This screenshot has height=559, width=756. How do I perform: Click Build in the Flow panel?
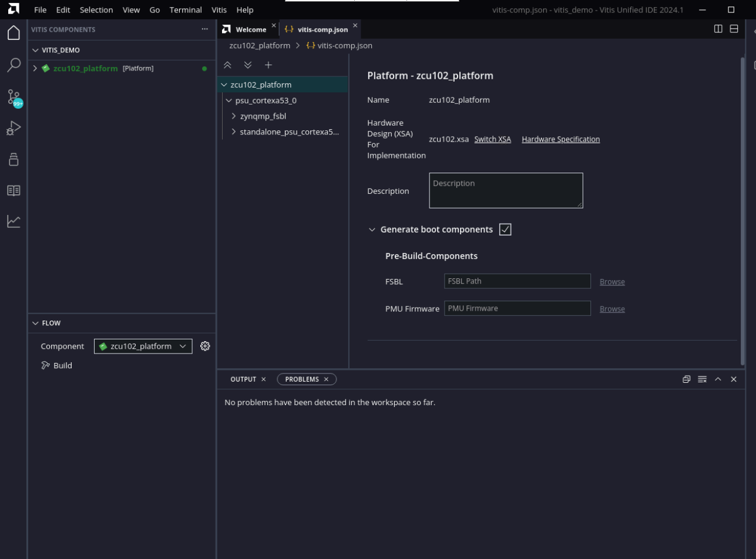coord(63,365)
